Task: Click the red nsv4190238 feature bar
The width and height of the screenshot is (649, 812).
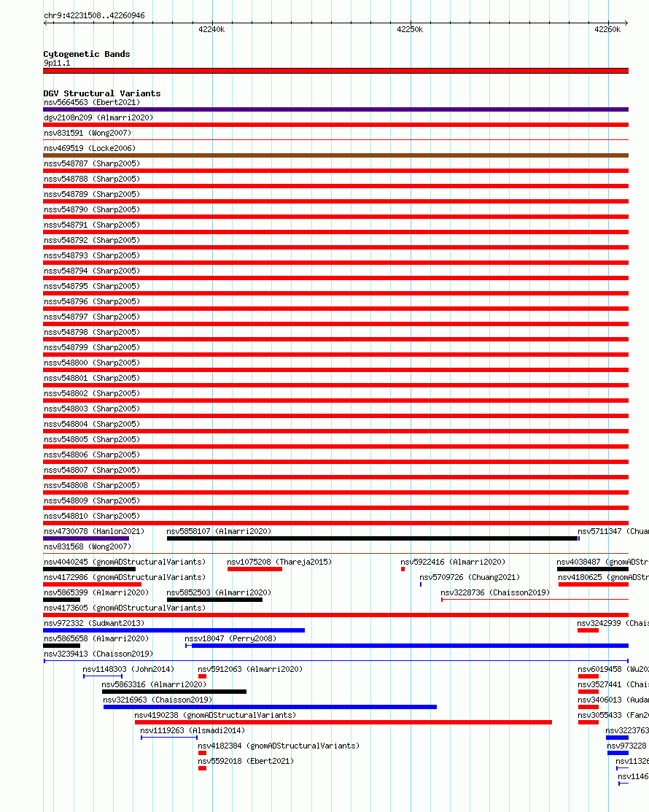Action: tap(343, 722)
